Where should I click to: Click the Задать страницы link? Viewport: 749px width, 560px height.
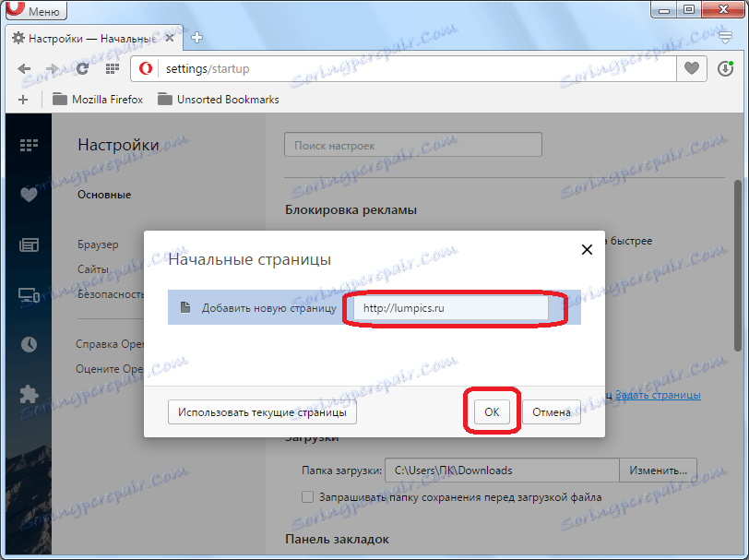[x=658, y=395]
